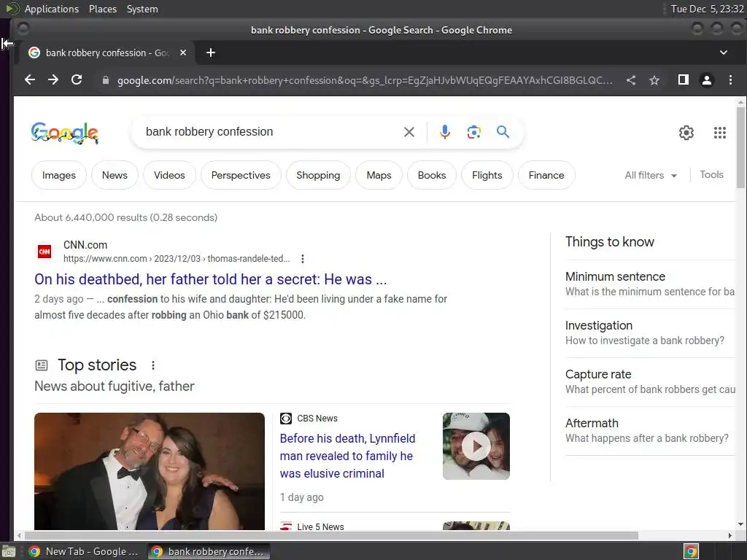747x560 pixels.
Task: Click the CNN.com result URL breadcrumb
Action: pyautogui.click(x=177, y=259)
